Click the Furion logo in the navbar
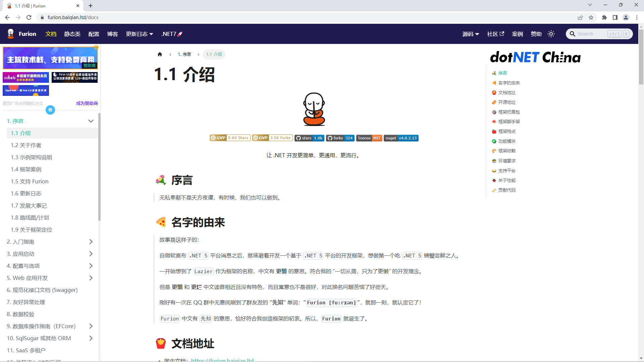 pos(21,34)
